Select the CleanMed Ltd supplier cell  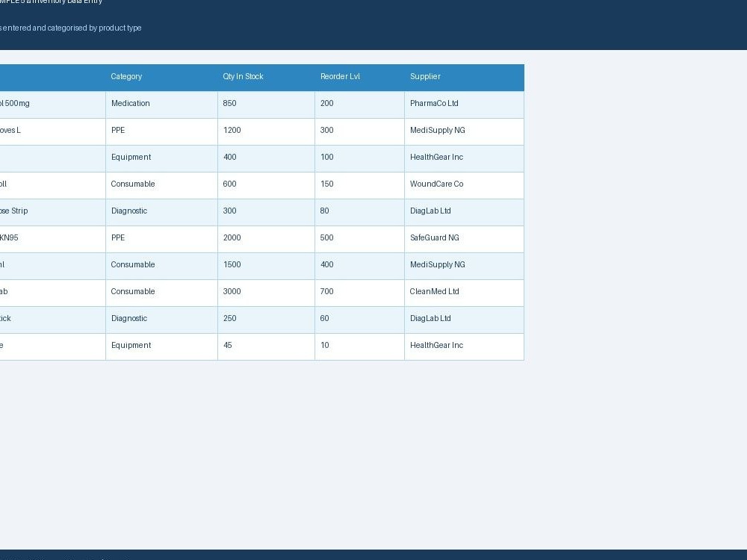464,293
